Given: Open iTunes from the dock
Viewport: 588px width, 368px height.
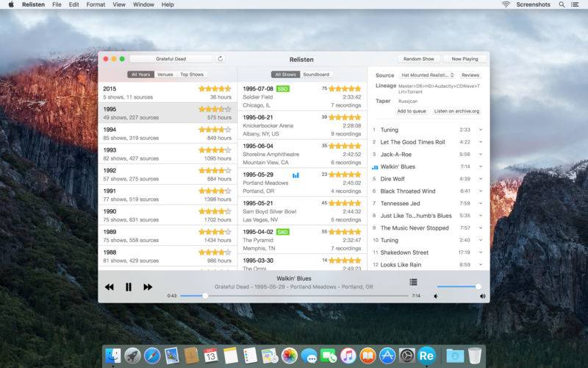Looking at the screenshot, I should (x=348, y=355).
